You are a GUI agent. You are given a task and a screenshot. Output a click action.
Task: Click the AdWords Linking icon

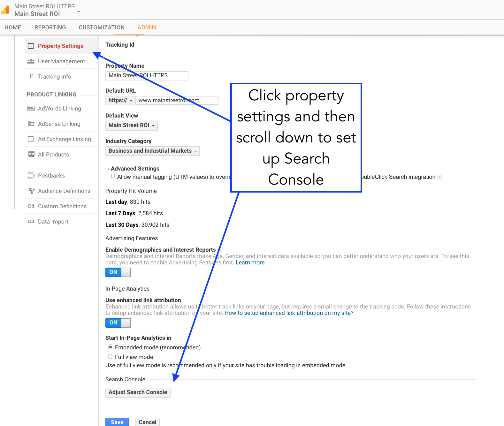coord(31,109)
